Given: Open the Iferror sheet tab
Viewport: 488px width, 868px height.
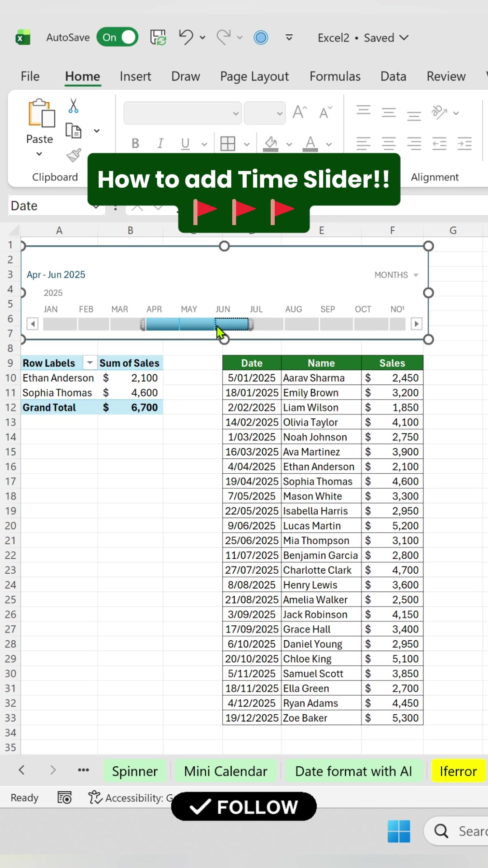Looking at the screenshot, I should click(458, 771).
